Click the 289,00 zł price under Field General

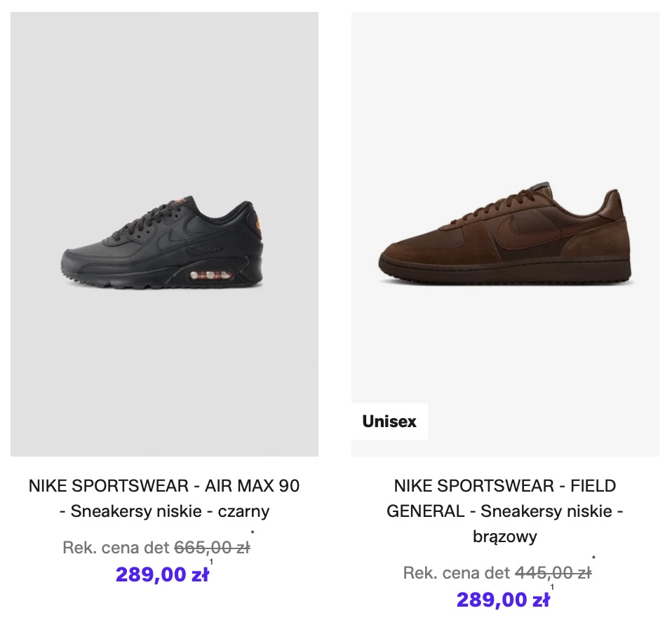click(x=503, y=600)
